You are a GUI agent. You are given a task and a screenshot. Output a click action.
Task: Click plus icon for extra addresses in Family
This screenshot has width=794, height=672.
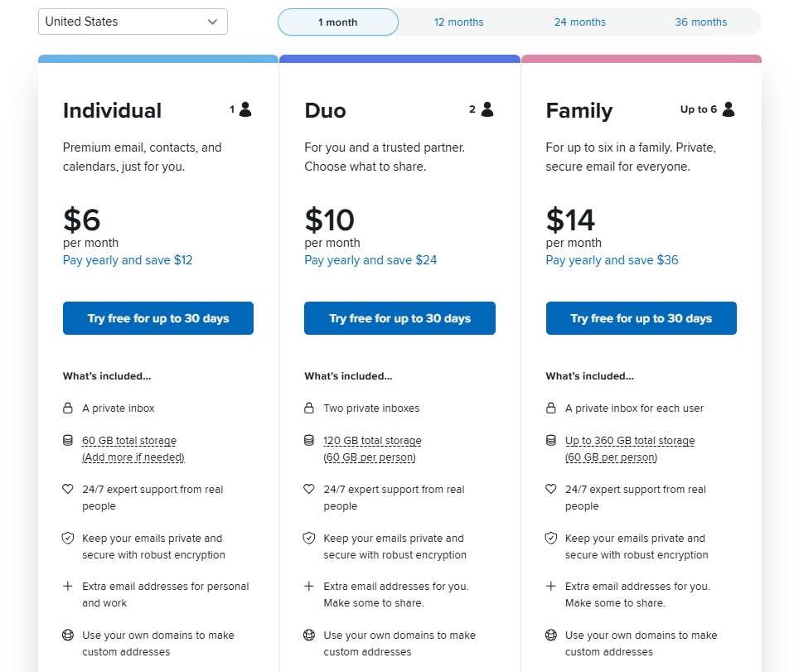tap(551, 587)
